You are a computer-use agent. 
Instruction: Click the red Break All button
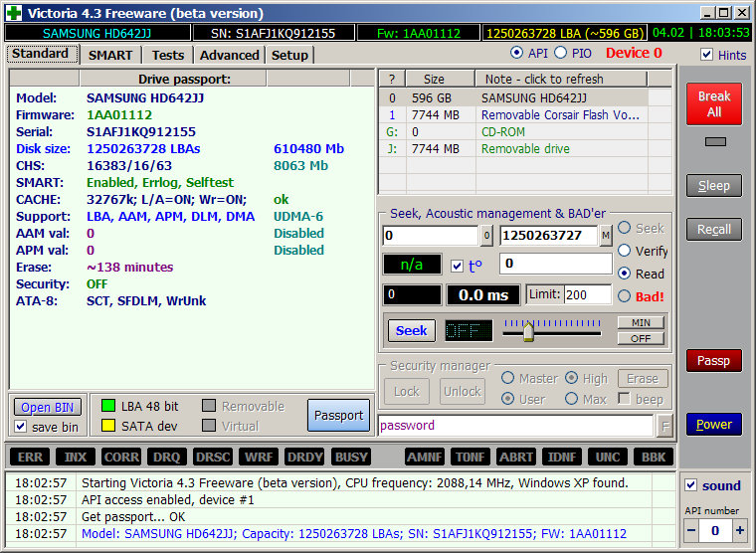click(714, 103)
